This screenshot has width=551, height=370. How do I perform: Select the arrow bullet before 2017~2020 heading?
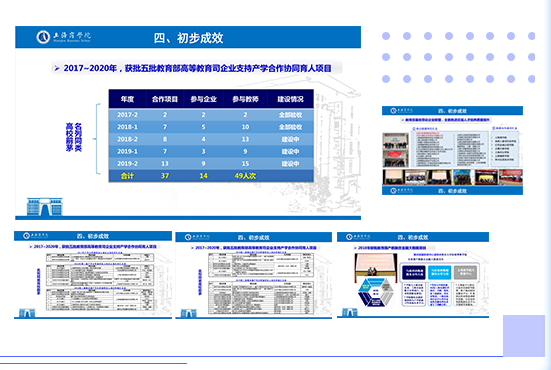(x=57, y=68)
